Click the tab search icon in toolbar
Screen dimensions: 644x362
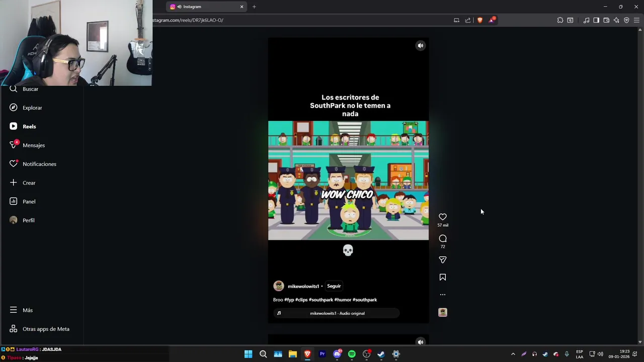(570, 20)
